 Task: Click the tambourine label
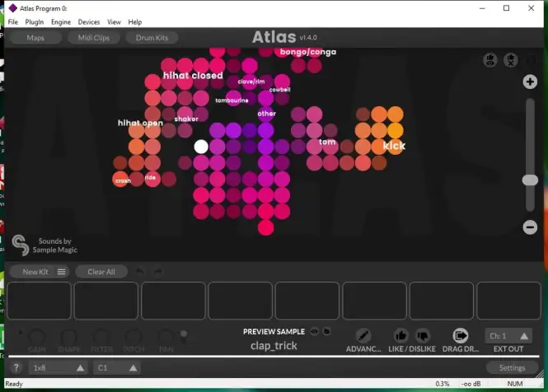click(x=232, y=100)
